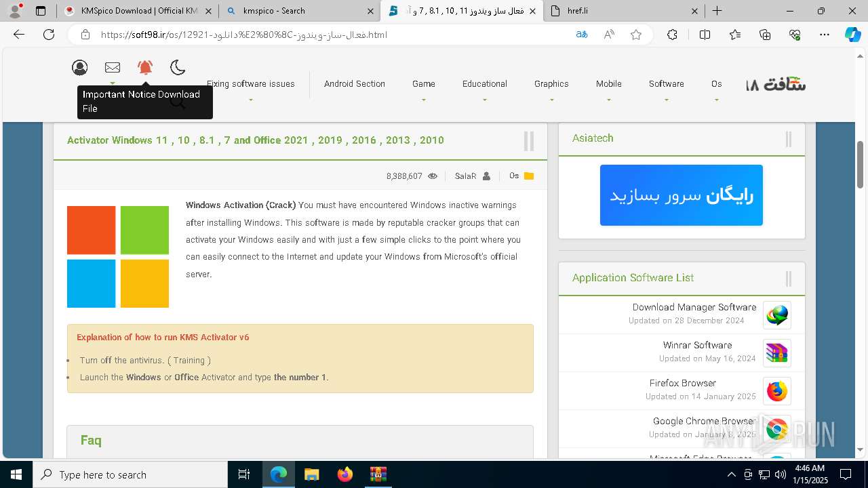Click the Training link

click(189, 361)
